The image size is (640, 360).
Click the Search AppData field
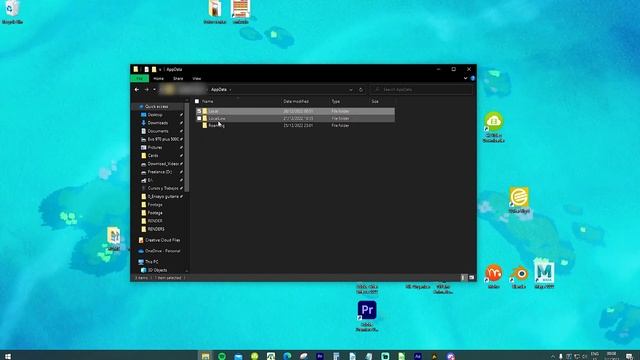point(421,89)
